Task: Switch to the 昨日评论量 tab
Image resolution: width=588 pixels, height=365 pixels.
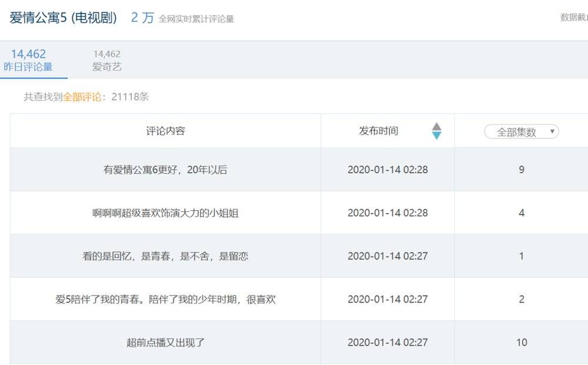Action: pos(28,61)
